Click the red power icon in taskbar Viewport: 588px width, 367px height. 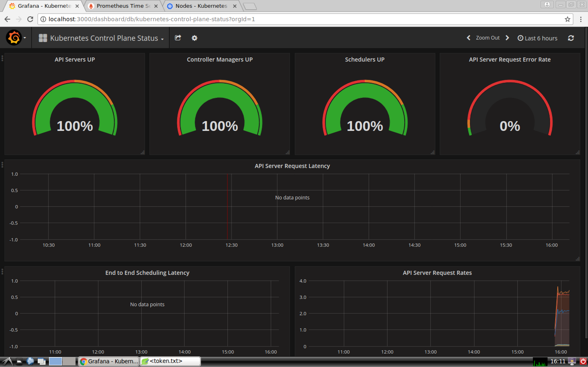(583, 361)
